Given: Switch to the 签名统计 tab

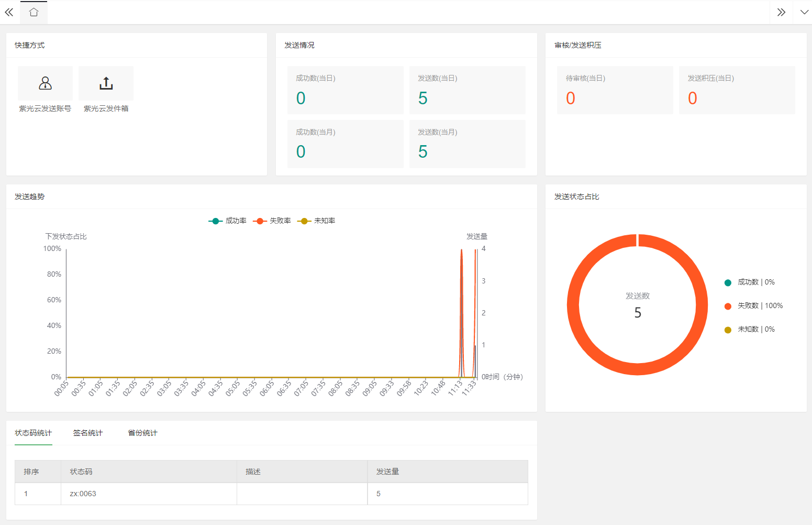Looking at the screenshot, I should (88, 433).
